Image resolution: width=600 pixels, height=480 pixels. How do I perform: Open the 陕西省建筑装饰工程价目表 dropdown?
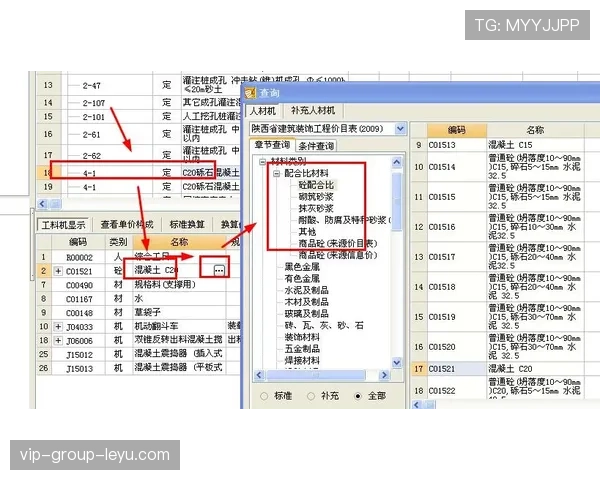tap(400, 129)
